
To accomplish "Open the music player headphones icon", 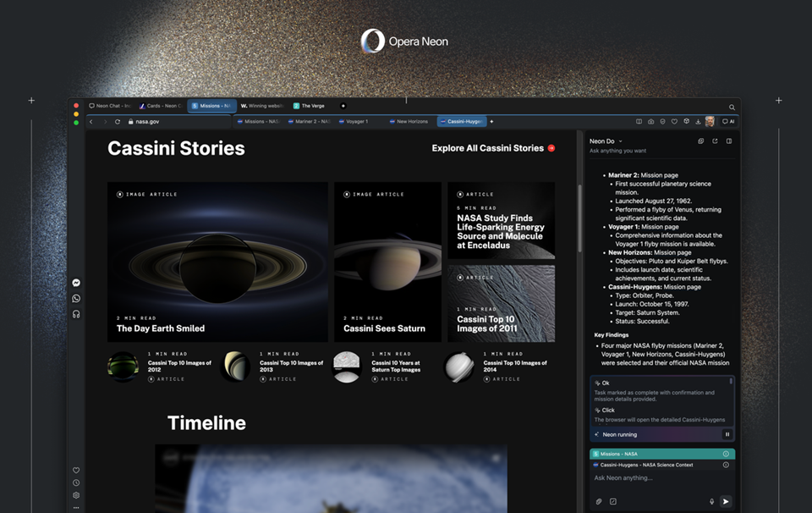I will [76, 314].
